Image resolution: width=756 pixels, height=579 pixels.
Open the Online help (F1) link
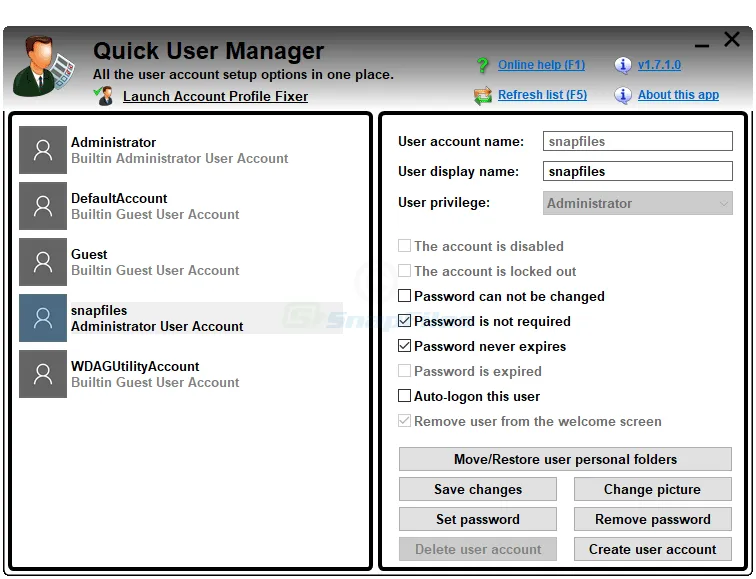[541, 65]
